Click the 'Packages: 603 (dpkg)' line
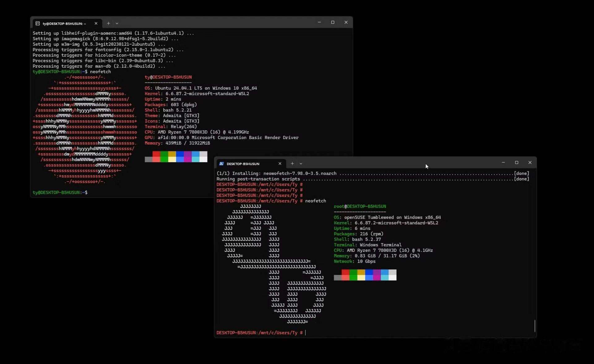This screenshot has height=364, width=594. (171, 105)
